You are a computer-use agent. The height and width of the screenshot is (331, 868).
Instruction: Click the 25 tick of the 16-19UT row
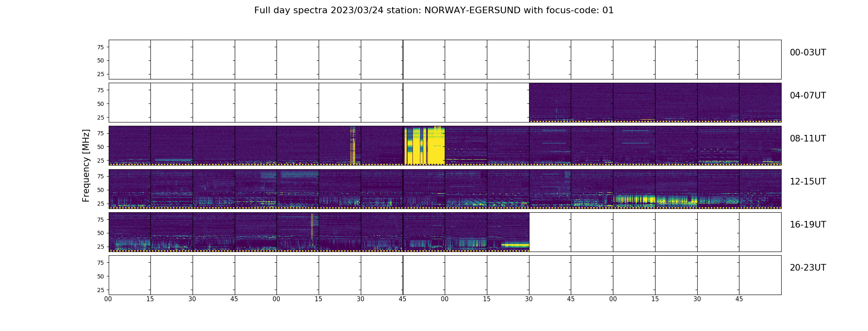(100, 247)
